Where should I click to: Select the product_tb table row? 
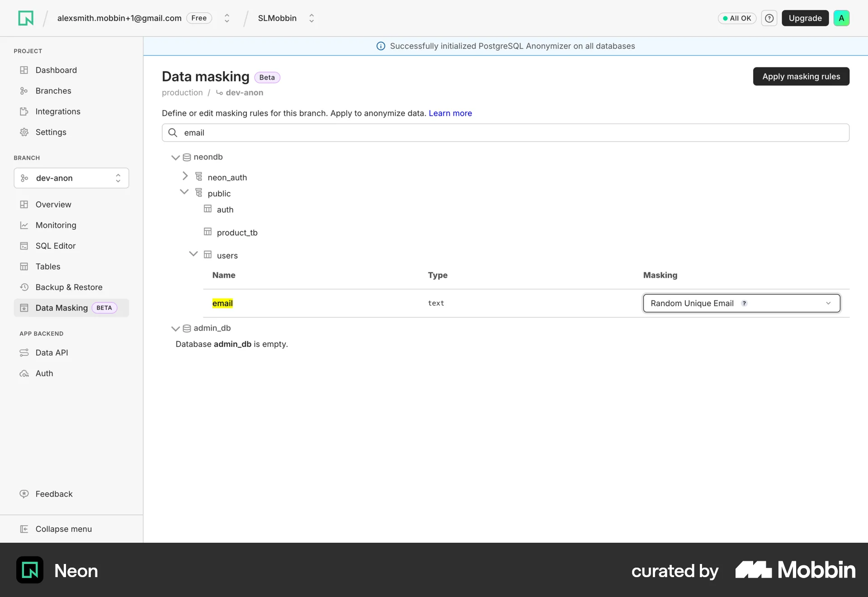coord(237,232)
